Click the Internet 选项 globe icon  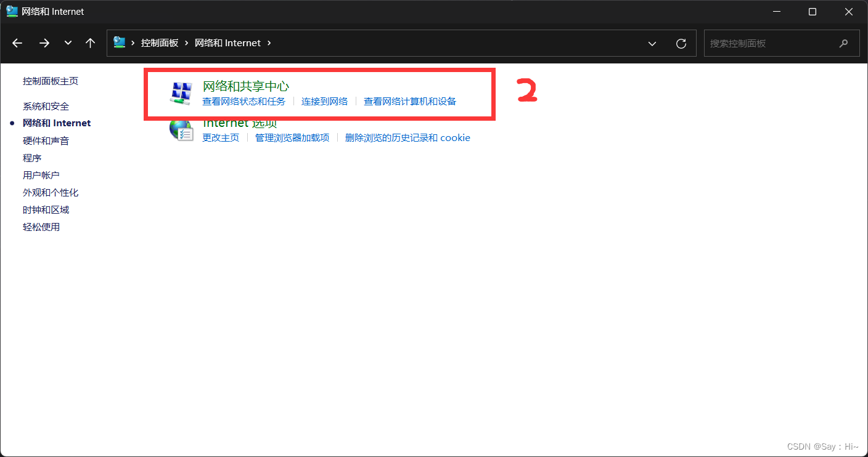point(181,129)
